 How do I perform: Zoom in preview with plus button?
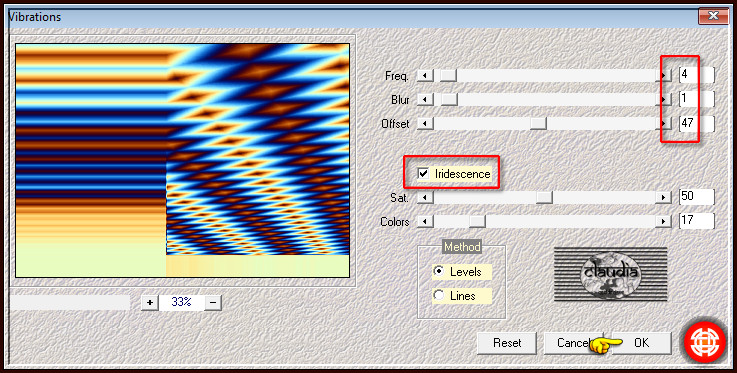click(x=150, y=303)
